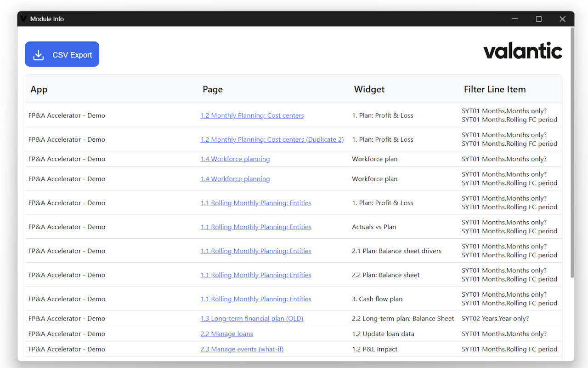Image resolution: width=588 pixels, height=368 pixels.
Task: Select the row with widget 3. Cash flow plan
Action: 377,299
